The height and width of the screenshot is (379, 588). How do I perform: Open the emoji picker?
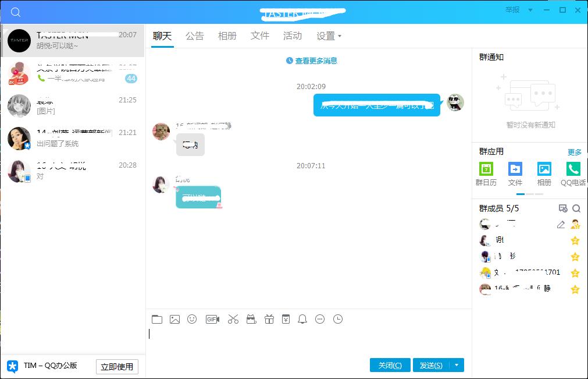pyautogui.click(x=192, y=319)
